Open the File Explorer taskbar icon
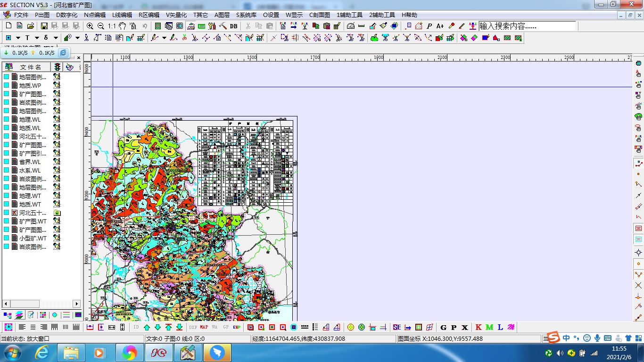The width and height of the screenshot is (644, 362). [71, 353]
